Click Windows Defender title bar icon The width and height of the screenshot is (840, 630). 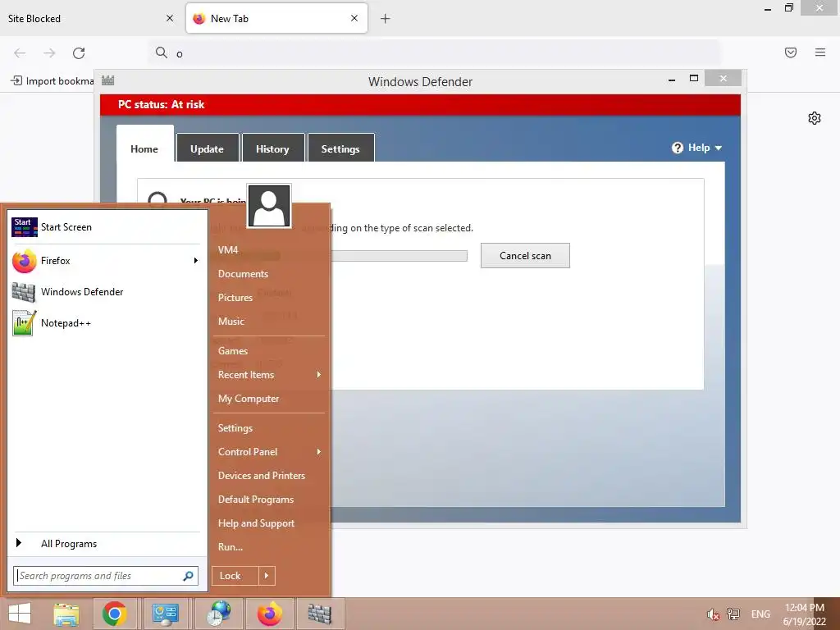click(x=107, y=81)
